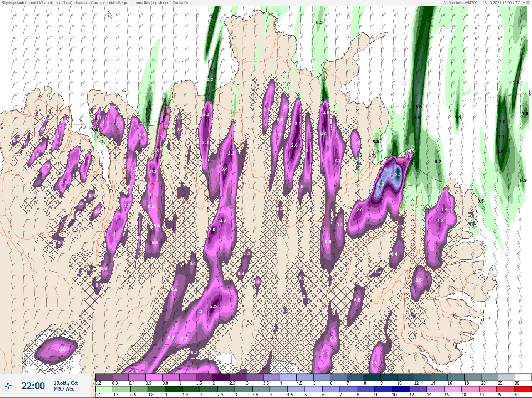Click the date text '13.okt./ Oct'

[x=66, y=383]
